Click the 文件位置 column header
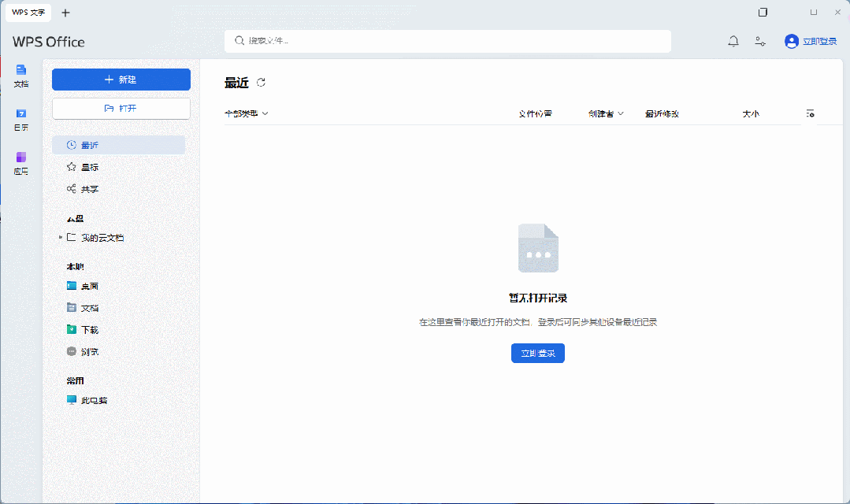Image resolution: width=850 pixels, height=504 pixels. 535,113
